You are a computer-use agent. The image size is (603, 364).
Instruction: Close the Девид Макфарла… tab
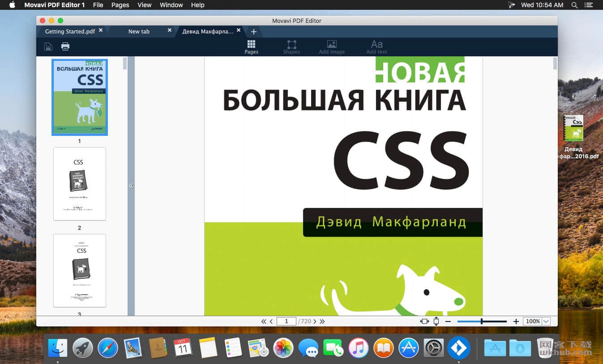click(239, 30)
